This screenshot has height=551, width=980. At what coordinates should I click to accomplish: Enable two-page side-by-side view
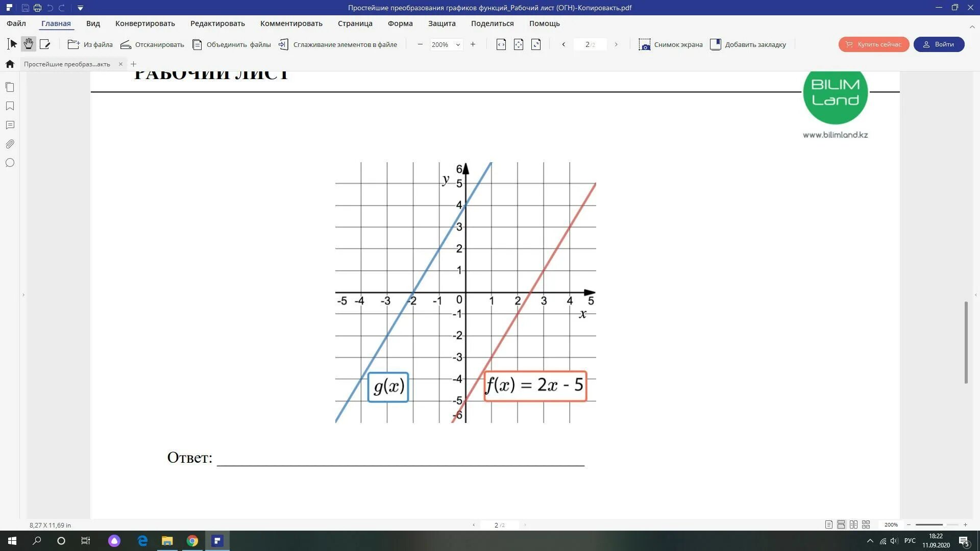(x=853, y=524)
